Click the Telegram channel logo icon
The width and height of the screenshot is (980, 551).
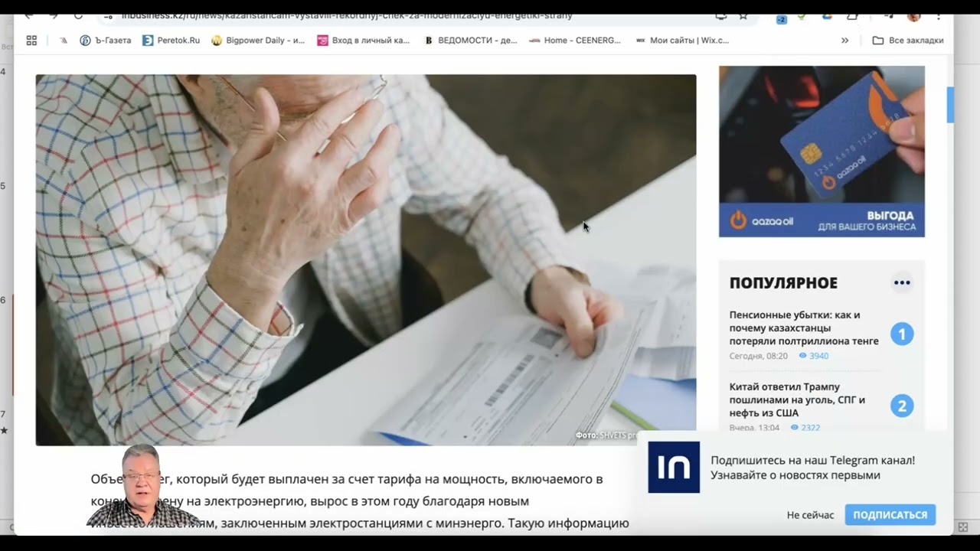[674, 467]
